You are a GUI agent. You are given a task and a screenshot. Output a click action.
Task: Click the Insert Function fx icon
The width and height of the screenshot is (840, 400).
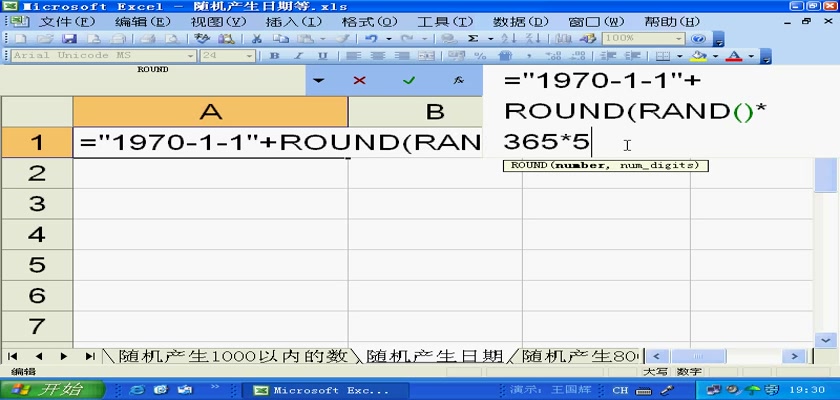(458, 79)
